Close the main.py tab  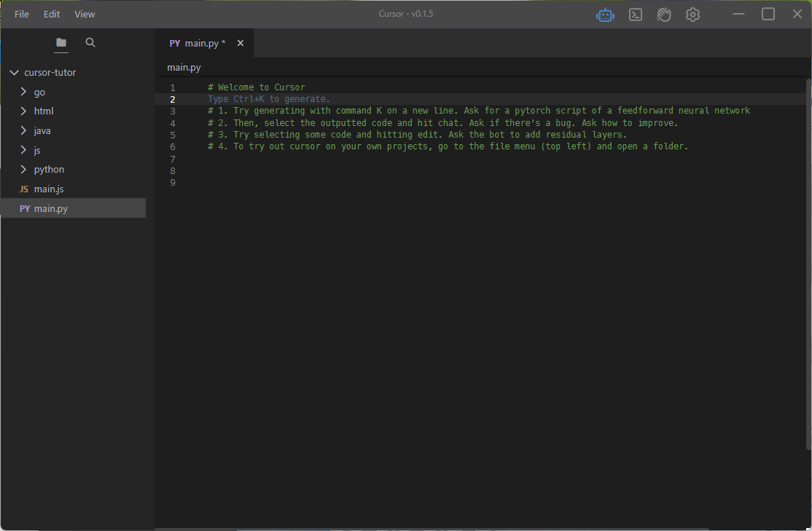[241, 44]
